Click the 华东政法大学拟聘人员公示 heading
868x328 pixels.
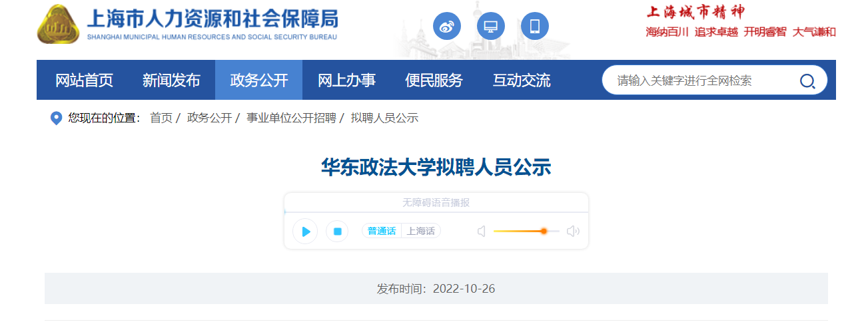tap(436, 167)
